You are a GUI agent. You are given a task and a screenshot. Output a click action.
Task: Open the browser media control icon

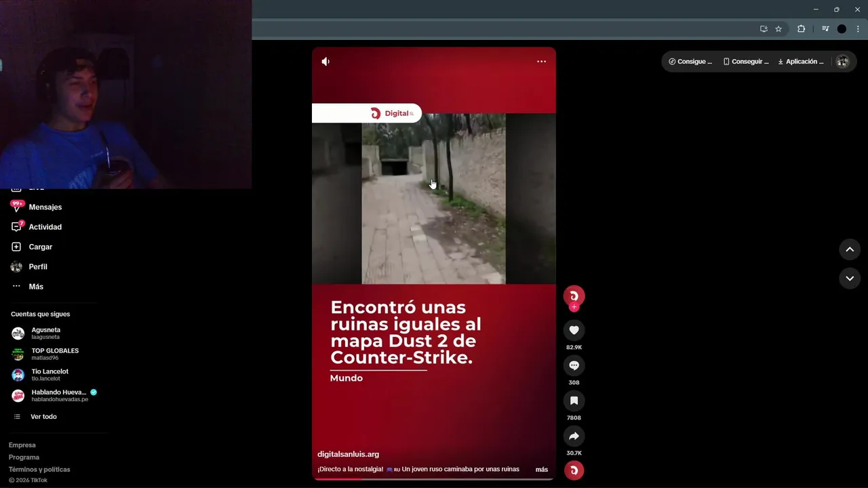click(x=825, y=29)
